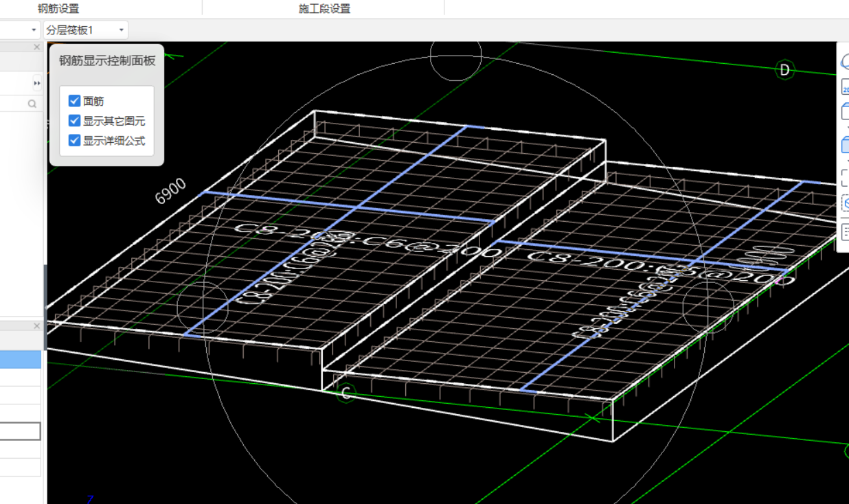Click axis bubble D in the viewport

coord(784,69)
